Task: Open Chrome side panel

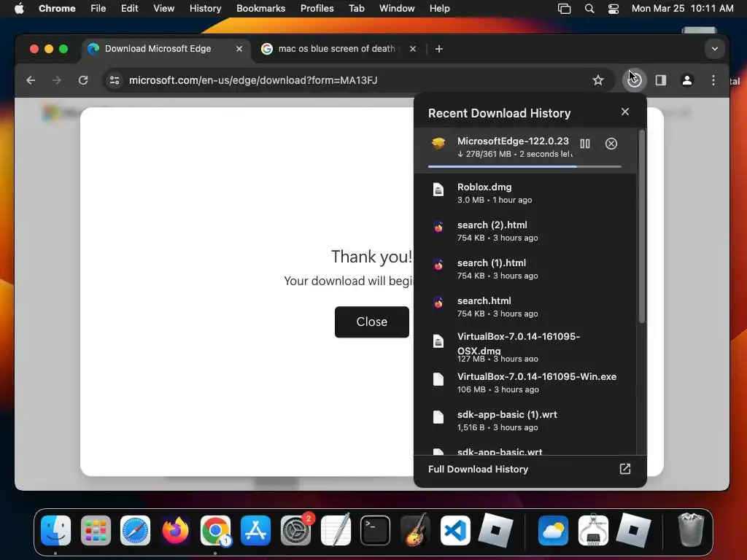Action: coord(661,80)
